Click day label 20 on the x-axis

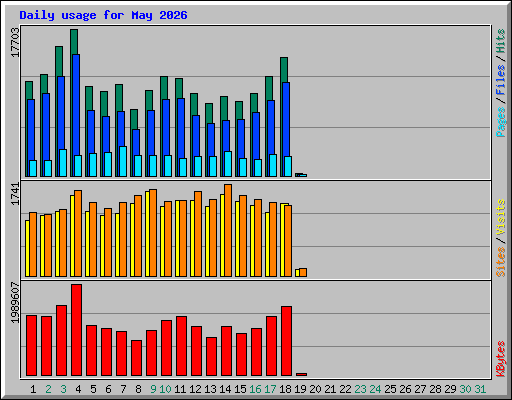315,389
